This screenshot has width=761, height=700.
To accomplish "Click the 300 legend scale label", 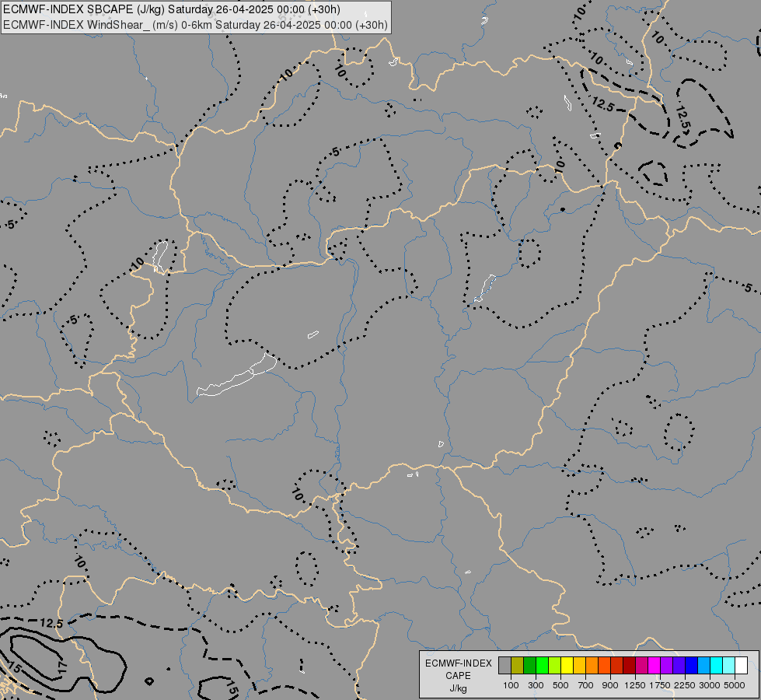I will tap(536, 685).
